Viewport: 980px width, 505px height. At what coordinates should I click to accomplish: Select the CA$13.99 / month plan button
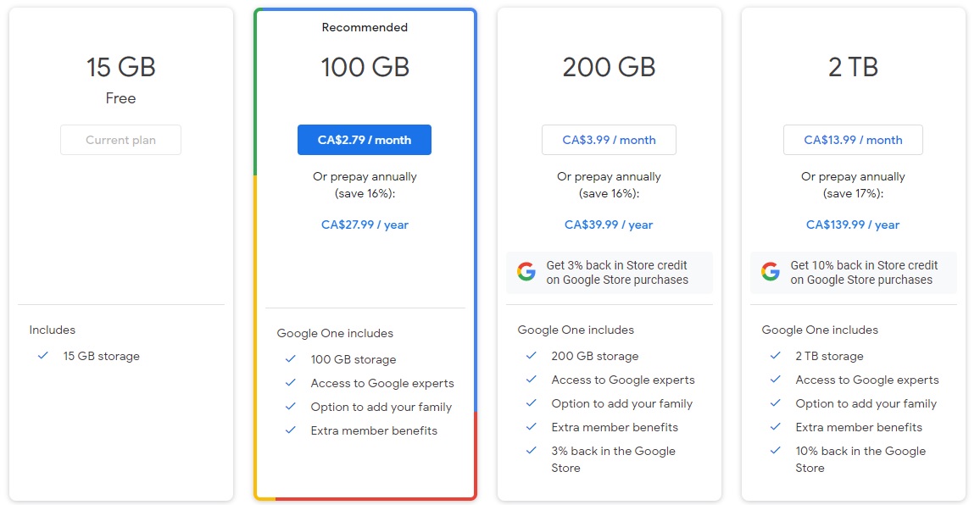(853, 139)
